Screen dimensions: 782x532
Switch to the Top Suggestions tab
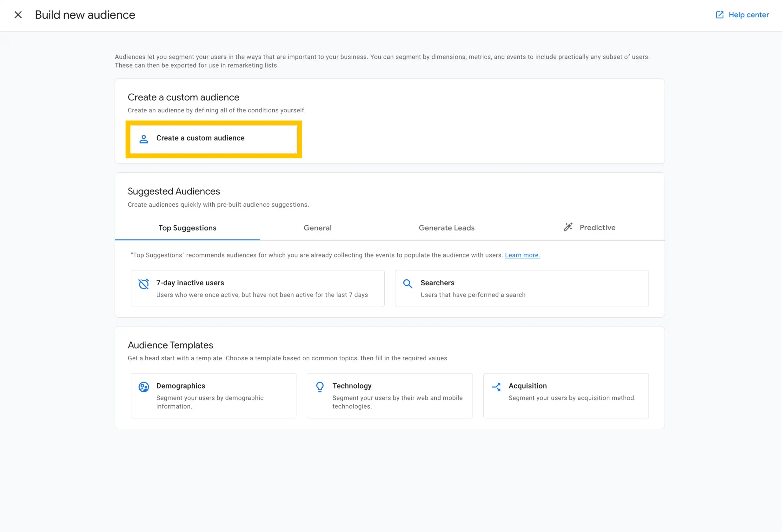[x=188, y=228]
